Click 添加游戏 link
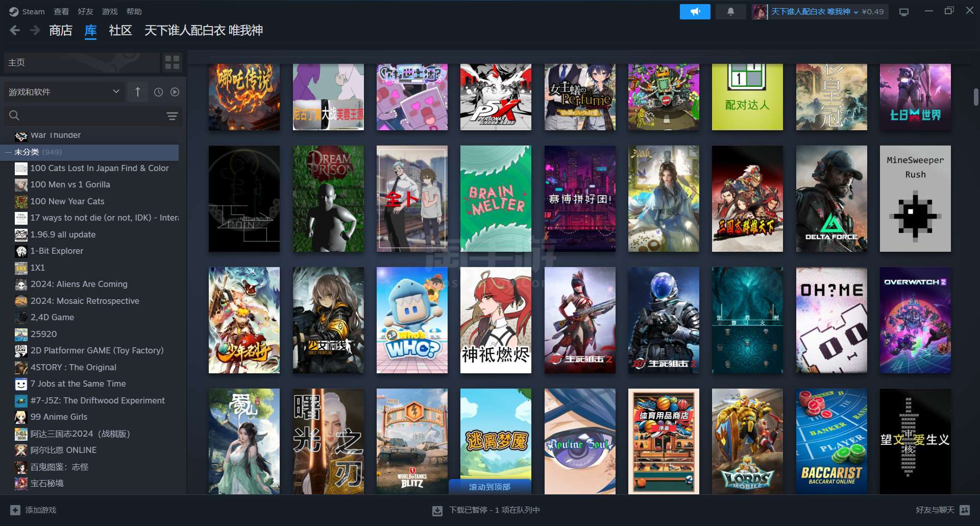980x526 pixels. coord(41,510)
